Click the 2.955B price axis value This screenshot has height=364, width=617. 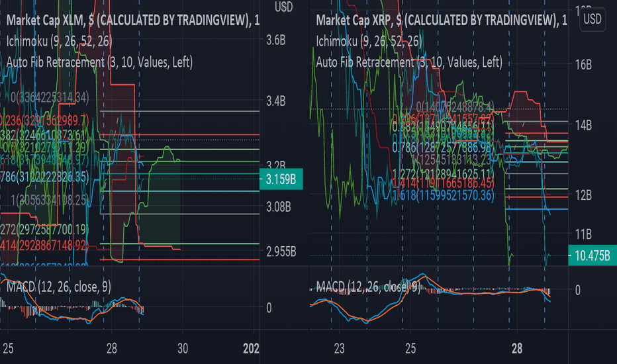click(281, 251)
